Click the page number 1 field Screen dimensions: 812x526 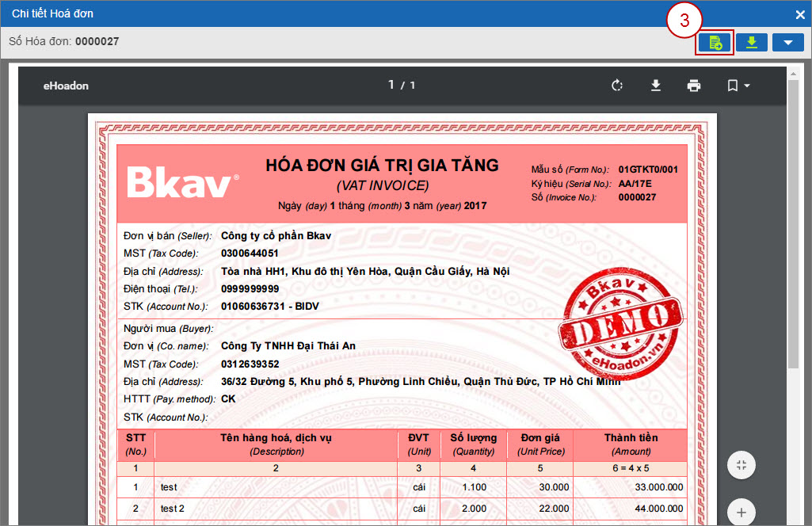391,85
